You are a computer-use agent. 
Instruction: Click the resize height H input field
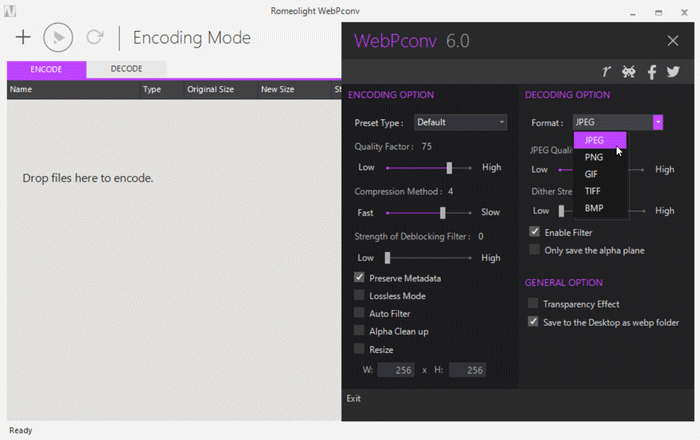[x=467, y=370]
